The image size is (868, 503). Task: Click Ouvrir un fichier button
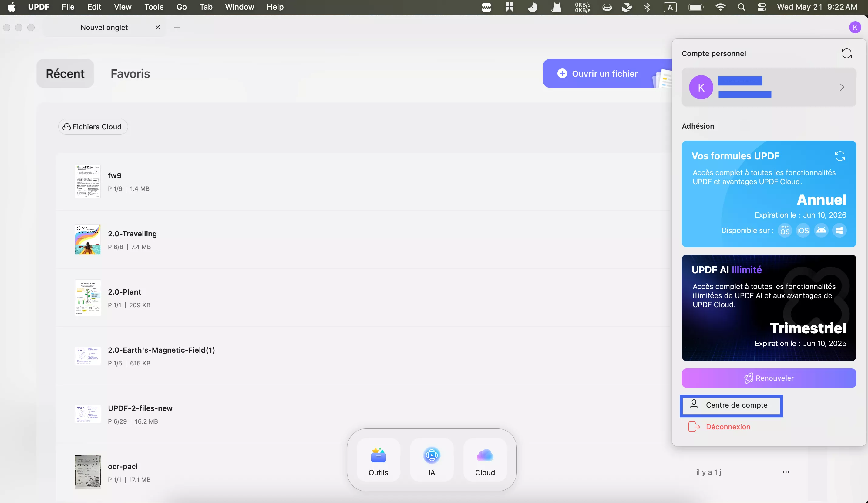607,73
